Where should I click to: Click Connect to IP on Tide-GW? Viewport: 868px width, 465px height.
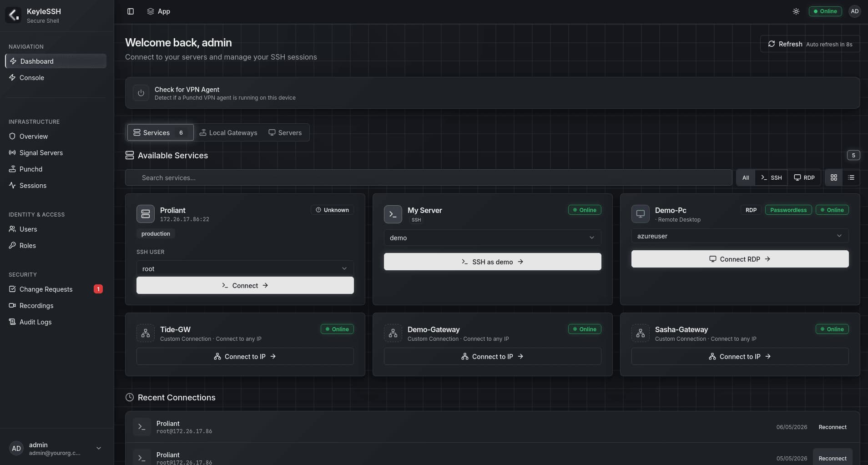pos(245,356)
